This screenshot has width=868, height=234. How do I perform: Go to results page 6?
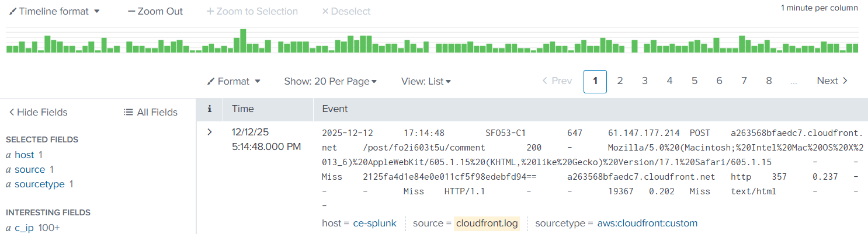(x=719, y=81)
